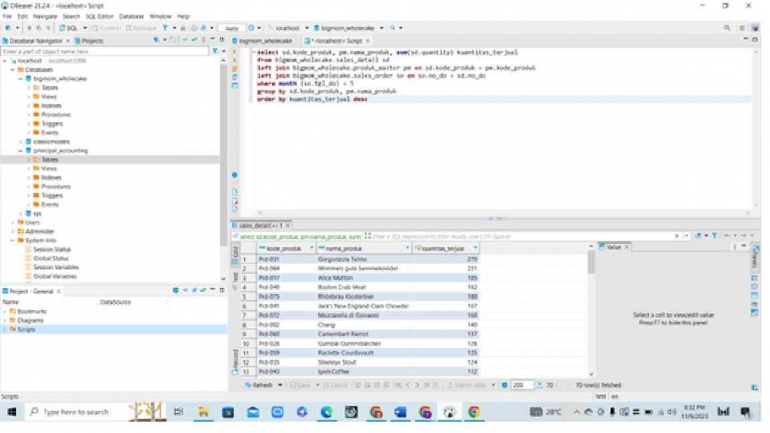Select Tables under principal_accounting

point(49,160)
